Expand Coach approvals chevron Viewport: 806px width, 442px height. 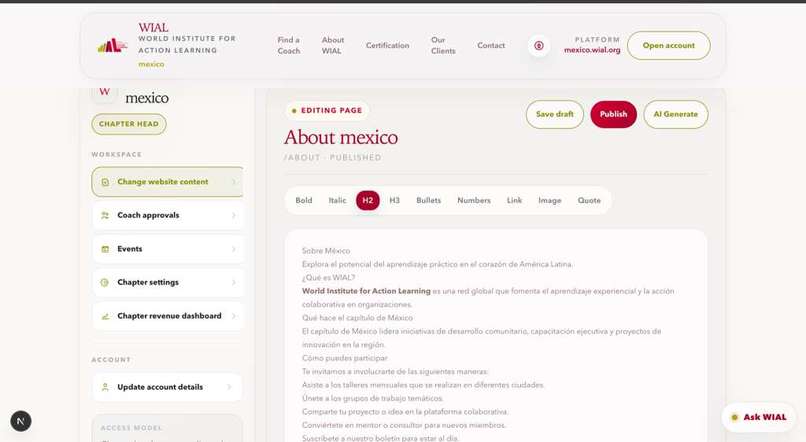coord(234,215)
